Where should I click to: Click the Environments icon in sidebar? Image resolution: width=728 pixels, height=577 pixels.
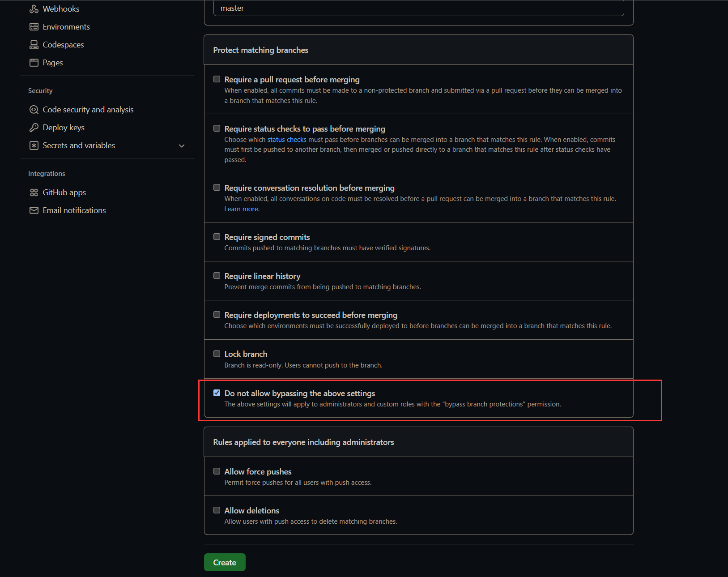tap(34, 27)
